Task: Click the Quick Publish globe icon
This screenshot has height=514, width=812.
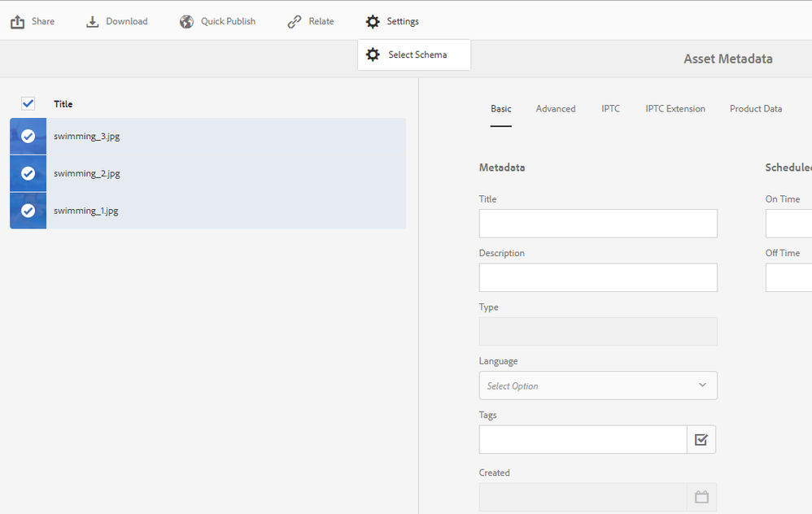Action: pyautogui.click(x=187, y=22)
